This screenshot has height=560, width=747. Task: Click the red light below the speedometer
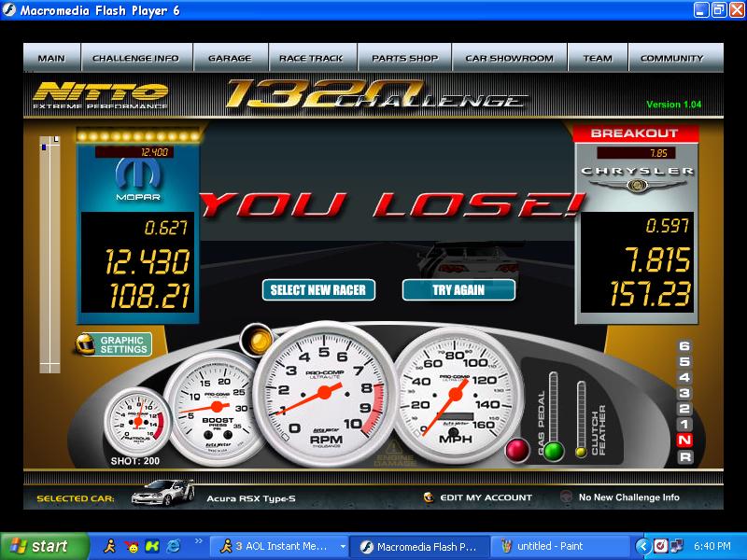point(516,450)
